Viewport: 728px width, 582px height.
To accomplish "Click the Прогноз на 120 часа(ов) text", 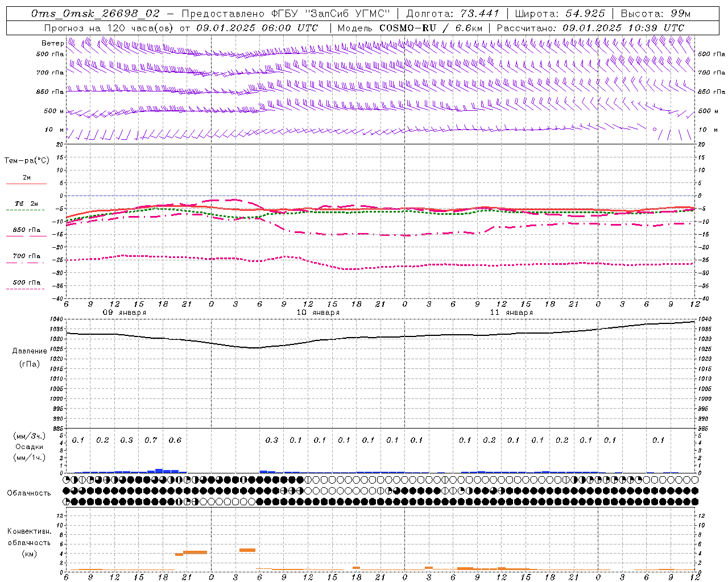I will pos(110,28).
